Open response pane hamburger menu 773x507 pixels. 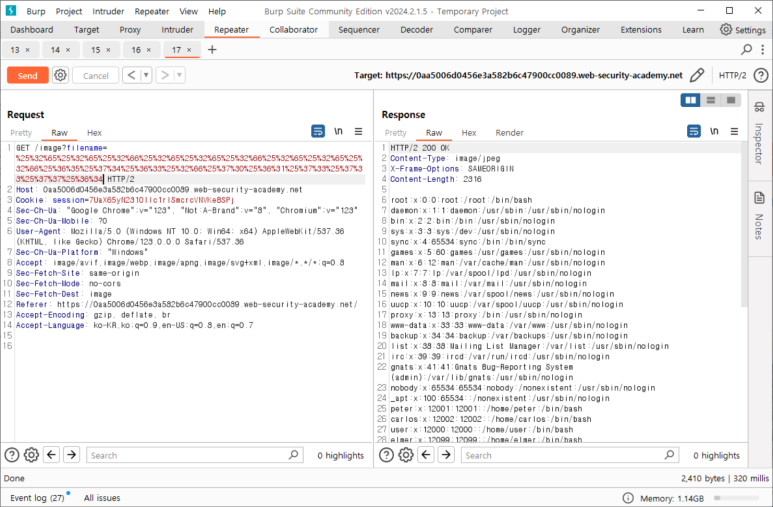(734, 131)
